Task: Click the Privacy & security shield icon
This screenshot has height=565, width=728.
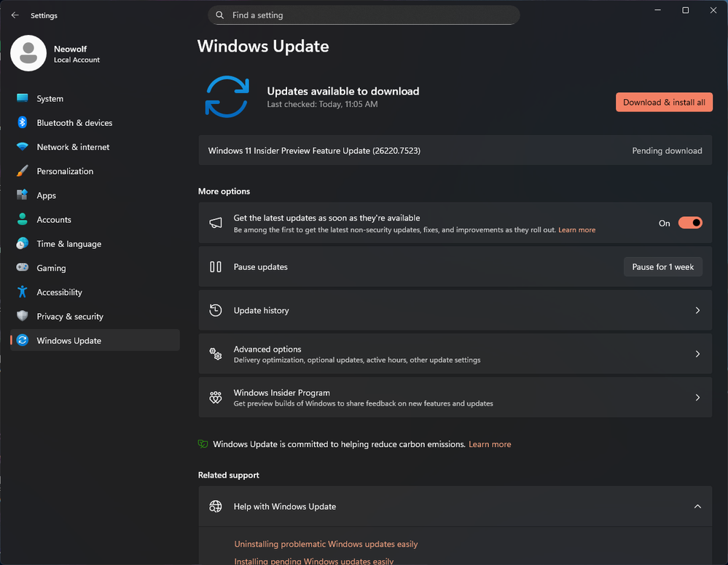Action: (23, 316)
